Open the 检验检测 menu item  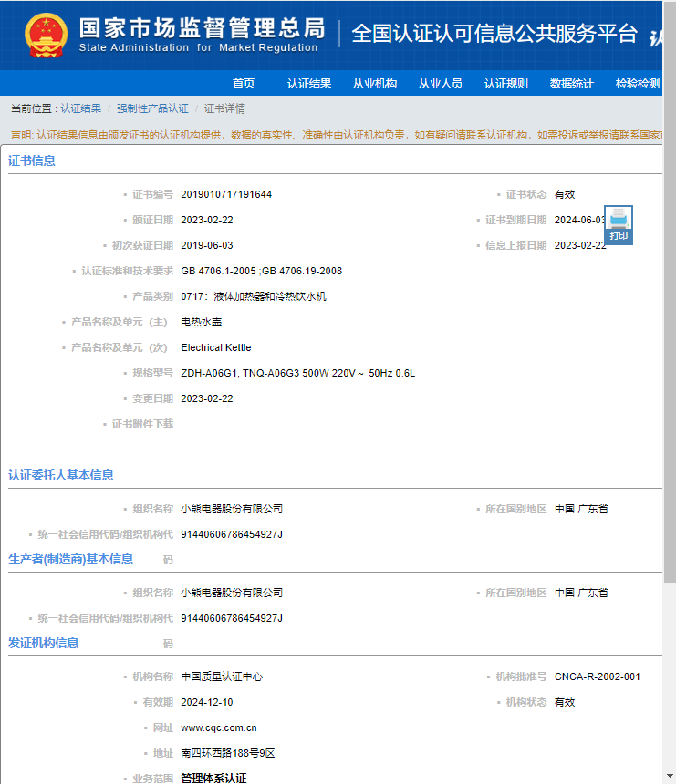click(x=638, y=84)
